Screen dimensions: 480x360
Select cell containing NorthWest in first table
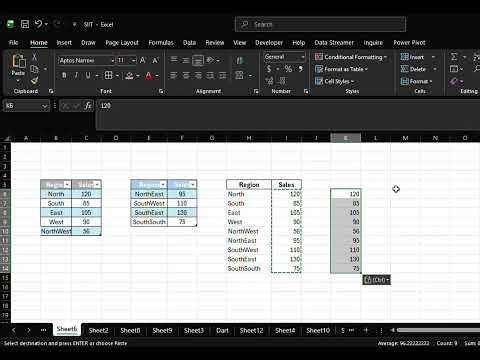click(x=56, y=231)
